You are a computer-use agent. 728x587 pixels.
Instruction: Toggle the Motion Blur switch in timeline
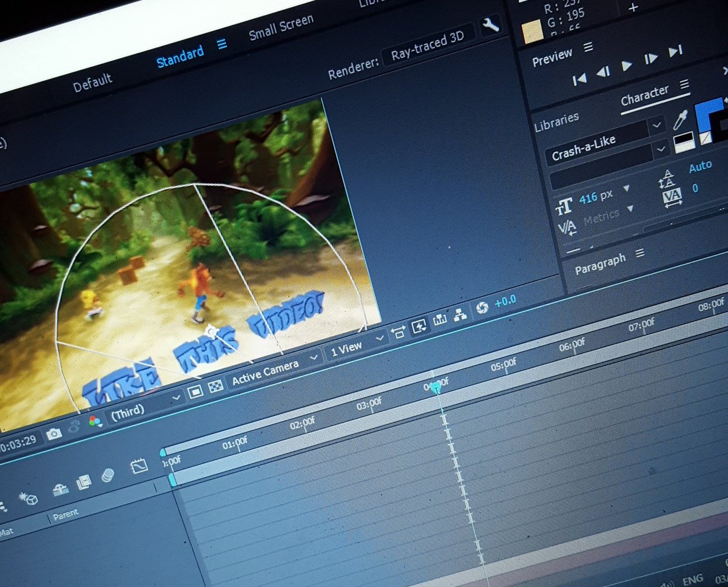107,476
